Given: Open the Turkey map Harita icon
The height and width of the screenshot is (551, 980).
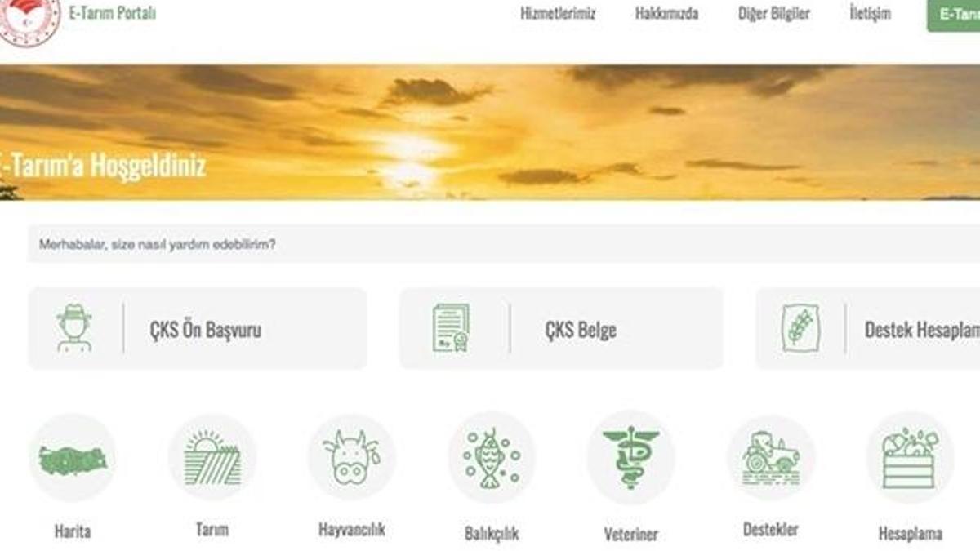Looking at the screenshot, I should pos(73,457).
